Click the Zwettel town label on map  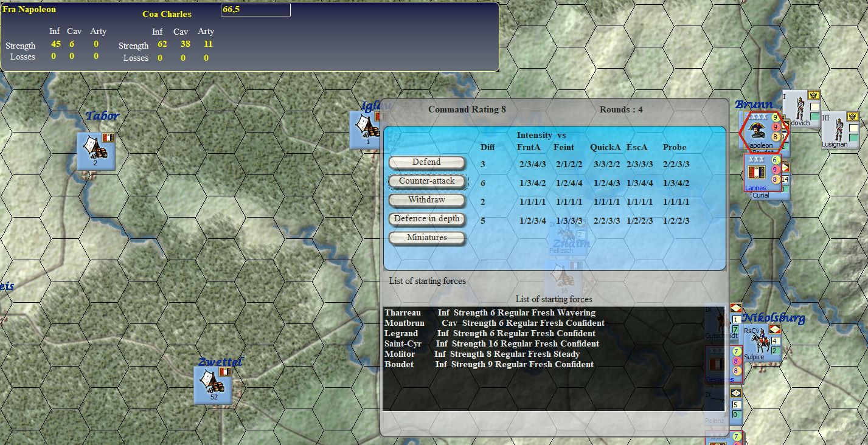pos(220,362)
